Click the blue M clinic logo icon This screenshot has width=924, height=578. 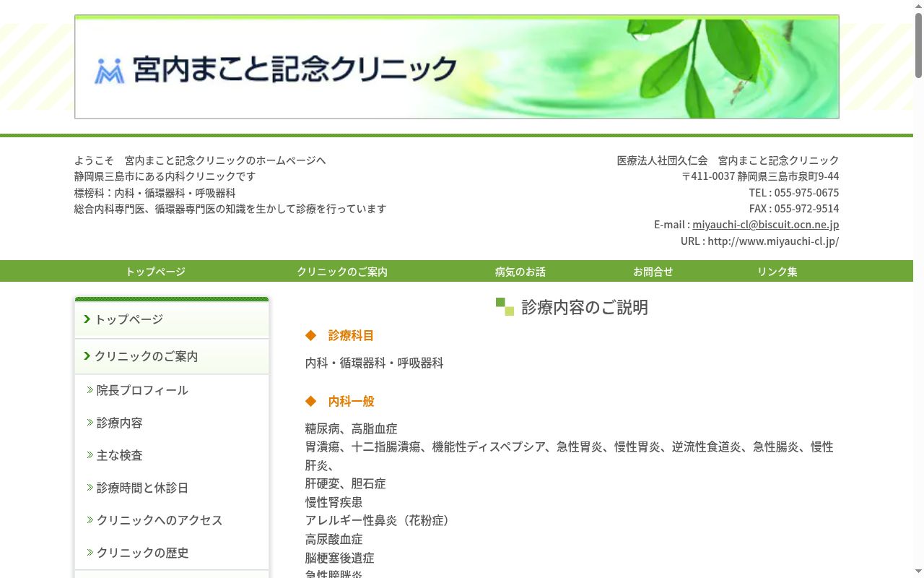tap(110, 71)
